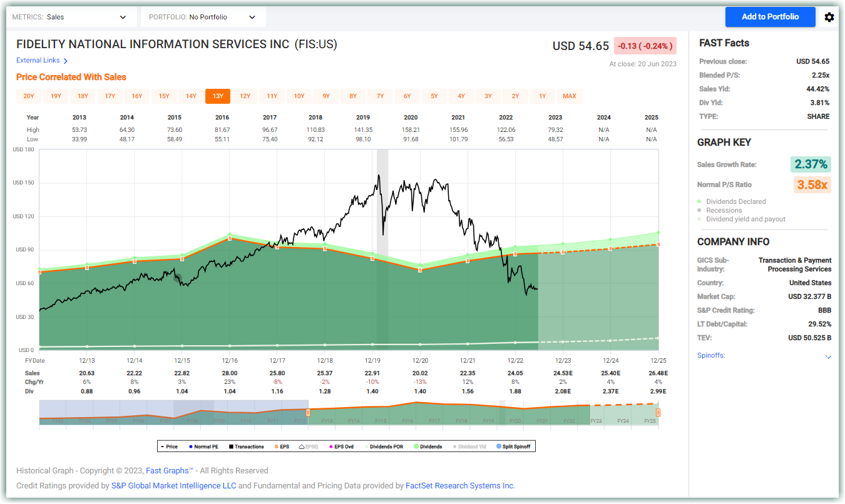Grab the right range slider handle at FY25
This screenshot has height=504, width=845.
tap(658, 413)
